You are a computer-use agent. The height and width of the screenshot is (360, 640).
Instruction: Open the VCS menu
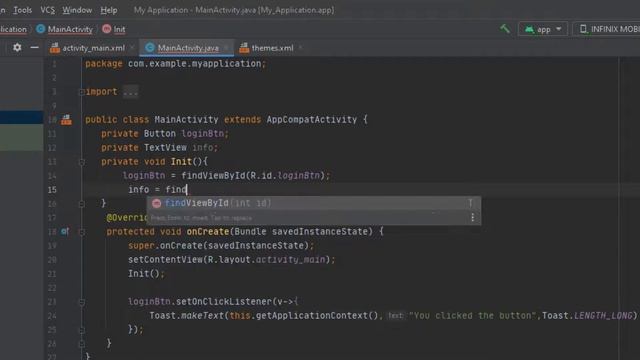click(x=47, y=10)
